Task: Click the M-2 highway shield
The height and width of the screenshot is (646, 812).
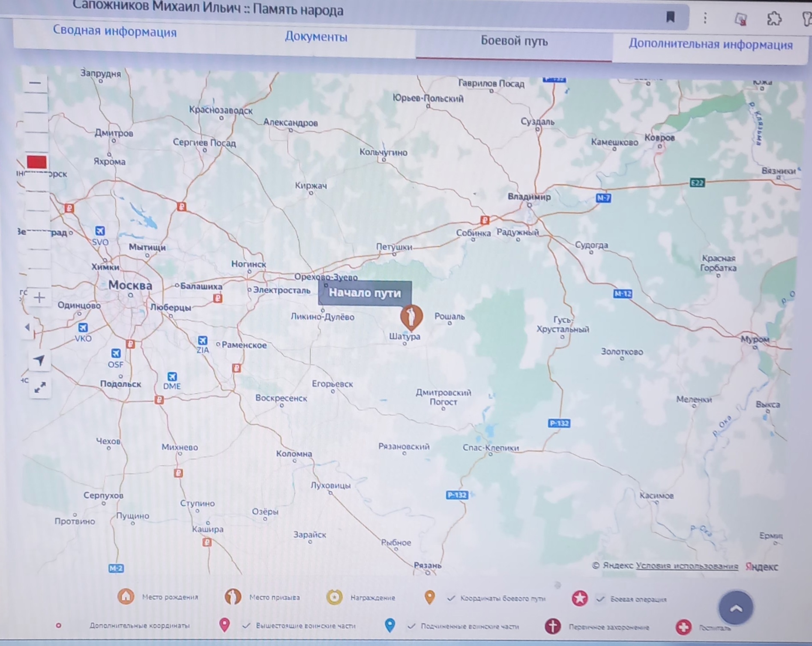Action: pyautogui.click(x=116, y=568)
